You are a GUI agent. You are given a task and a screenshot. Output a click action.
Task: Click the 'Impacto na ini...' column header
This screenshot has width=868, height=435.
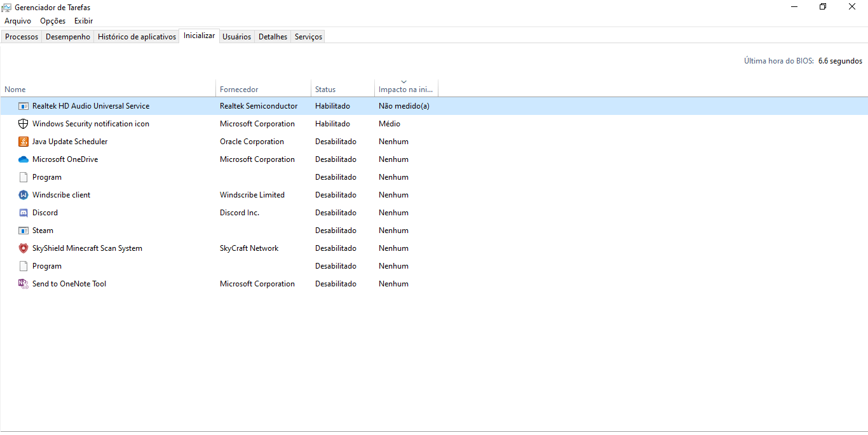pos(407,89)
